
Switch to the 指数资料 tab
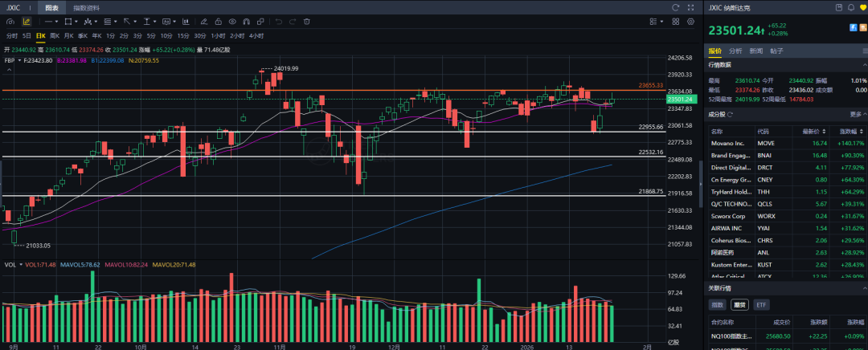pyautogui.click(x=85, y=7)
